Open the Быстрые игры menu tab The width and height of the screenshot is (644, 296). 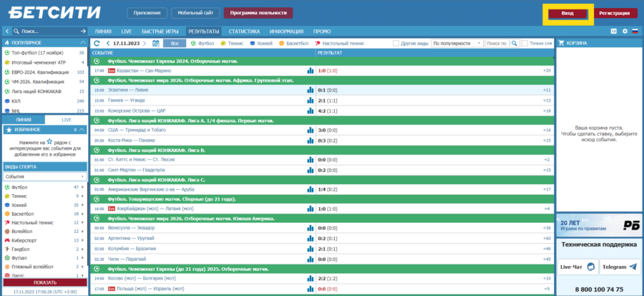tap(160, 32)
